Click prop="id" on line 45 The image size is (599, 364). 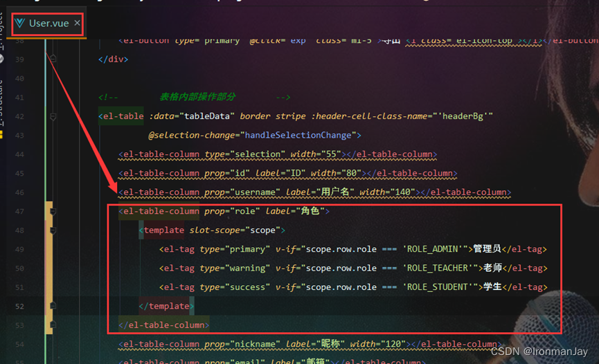(227, 174)
